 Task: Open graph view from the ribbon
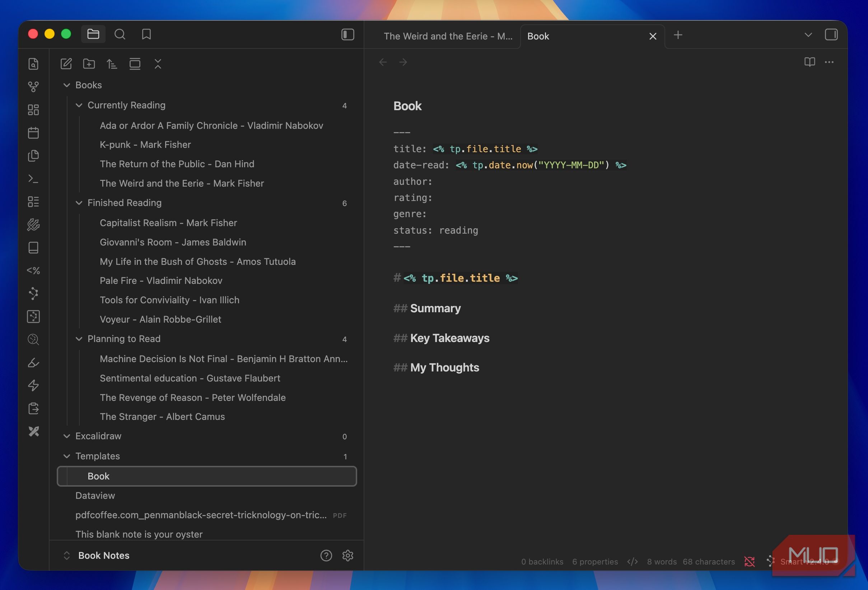[33, 87]
